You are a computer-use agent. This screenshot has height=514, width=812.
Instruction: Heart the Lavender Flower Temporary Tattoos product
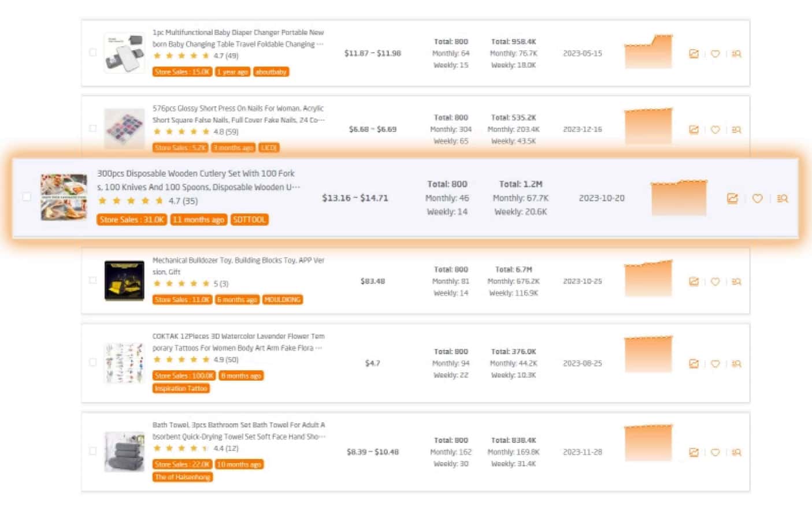click(715, 364)
